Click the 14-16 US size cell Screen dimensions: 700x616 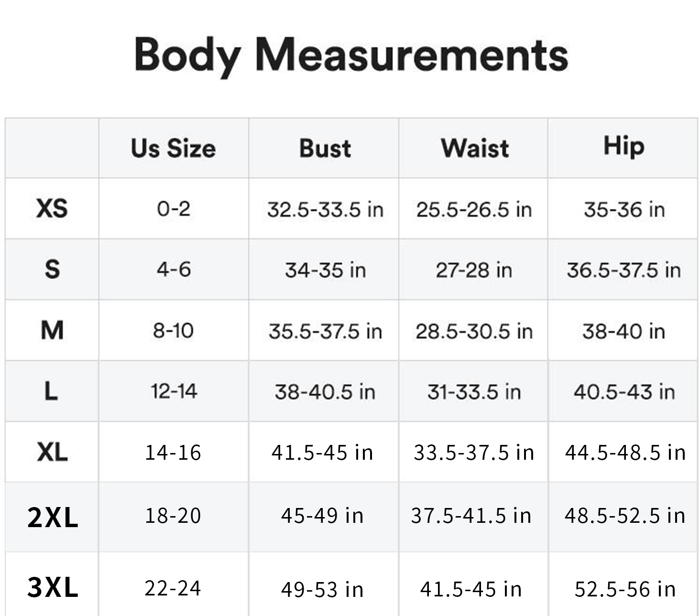[x=173, y=453]
